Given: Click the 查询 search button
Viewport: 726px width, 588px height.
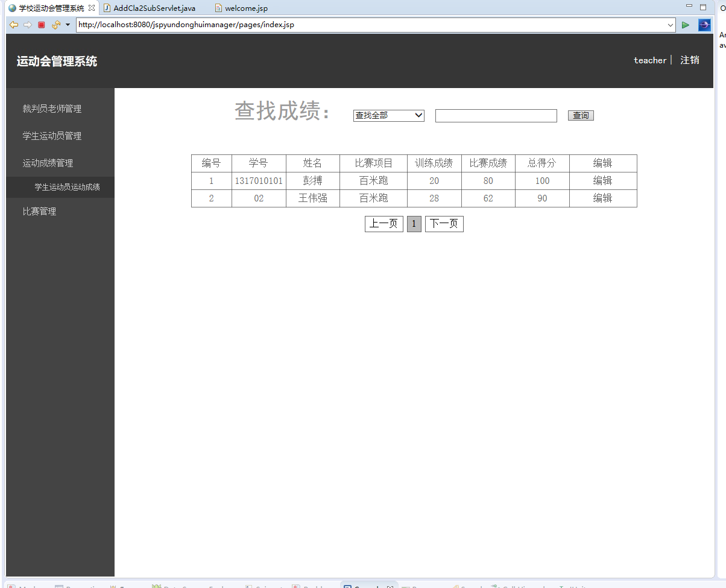Looking at the screenshot, I should pyautogui.click(x=580, y=115).
